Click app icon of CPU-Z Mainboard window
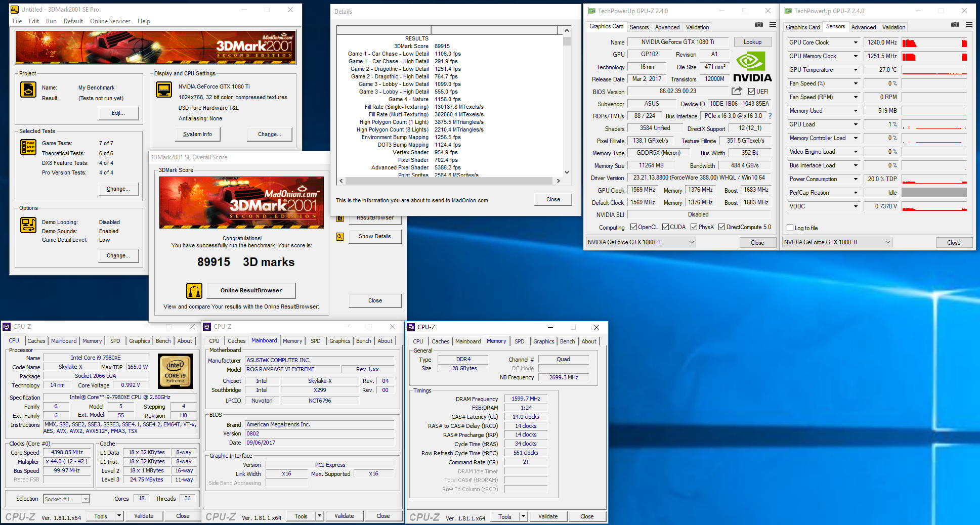This screenshot has width=980, height=525. [207, 327]
